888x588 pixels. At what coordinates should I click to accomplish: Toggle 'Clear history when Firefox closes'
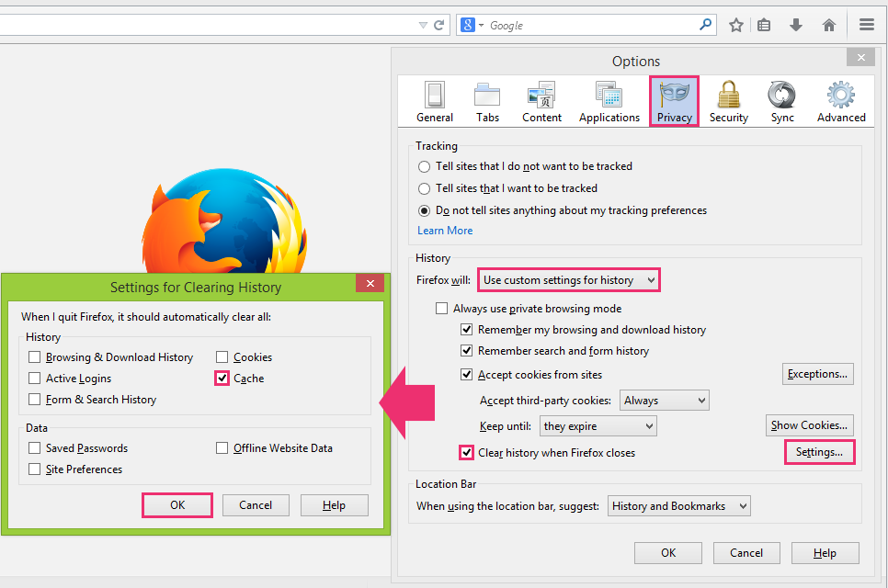point(548,453)
